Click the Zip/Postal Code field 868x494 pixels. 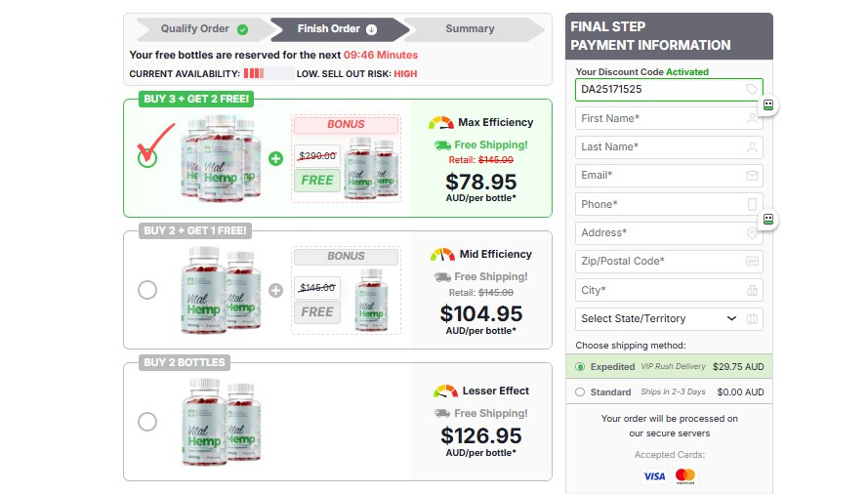tap(659, 262)
